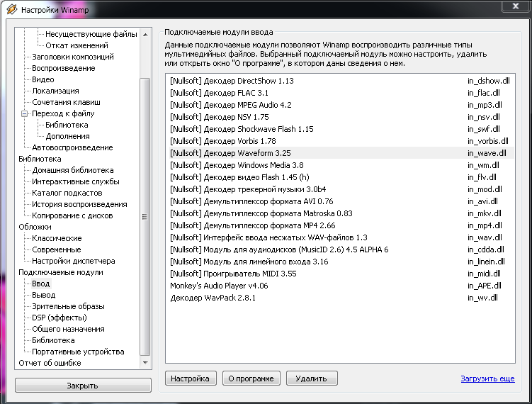This screenshot has height=404, width=532.
Task: Open "Заголовки композиций" settings
Action: 72,57
